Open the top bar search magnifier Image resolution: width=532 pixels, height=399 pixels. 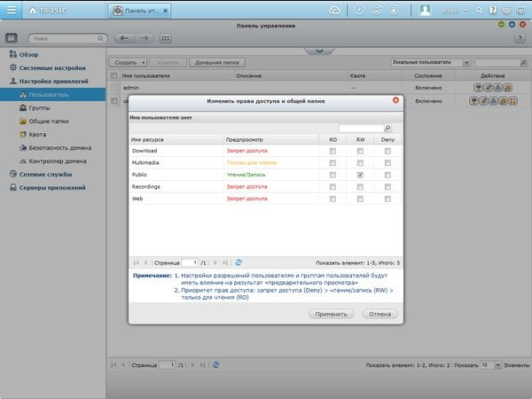point(479,11)
